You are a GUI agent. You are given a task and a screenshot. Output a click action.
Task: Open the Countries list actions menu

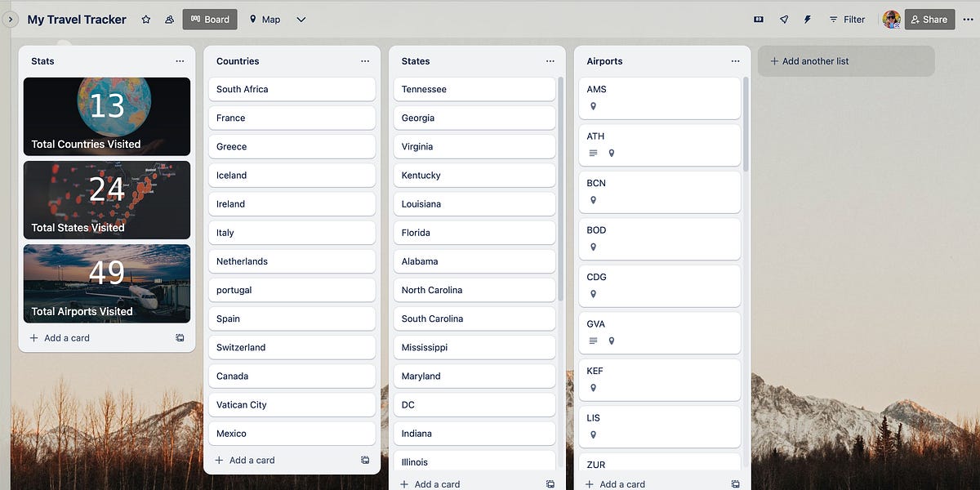[x=365, y=60]
